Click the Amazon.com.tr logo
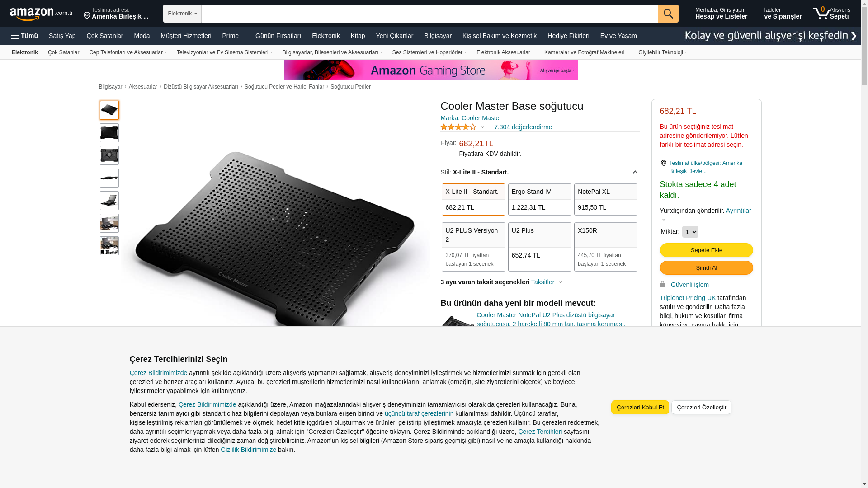 coord(41,14)
